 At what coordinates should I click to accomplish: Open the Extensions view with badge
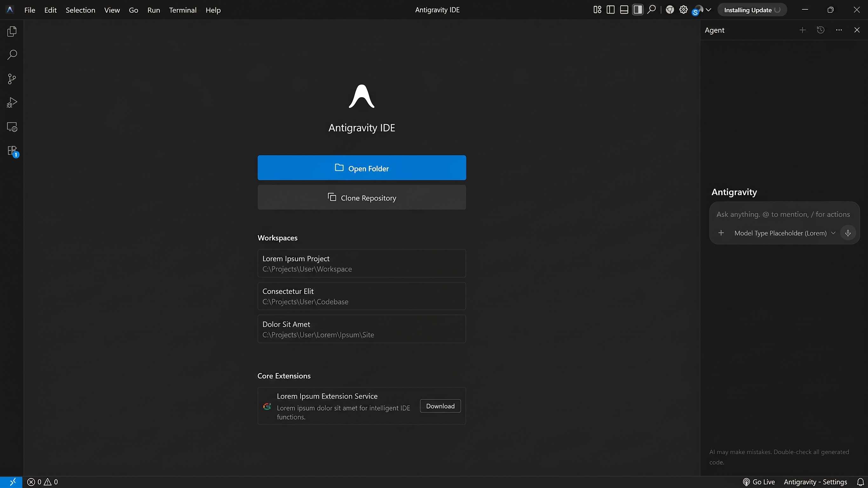pos(12,151)
